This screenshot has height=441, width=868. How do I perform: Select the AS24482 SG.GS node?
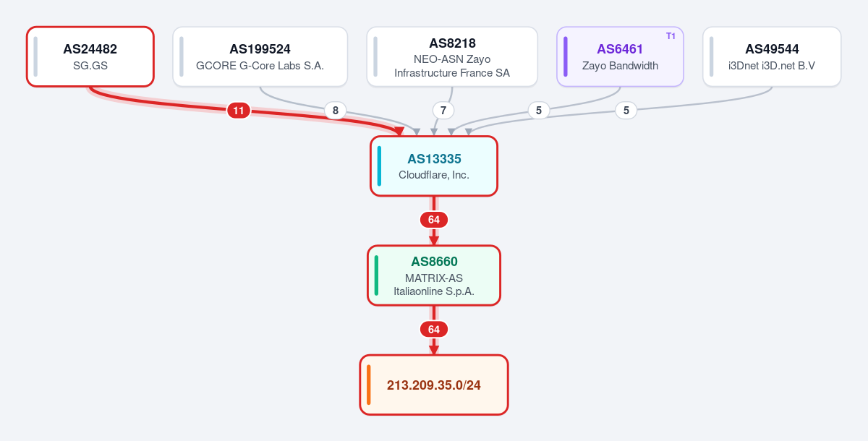[x=90, y=56]
